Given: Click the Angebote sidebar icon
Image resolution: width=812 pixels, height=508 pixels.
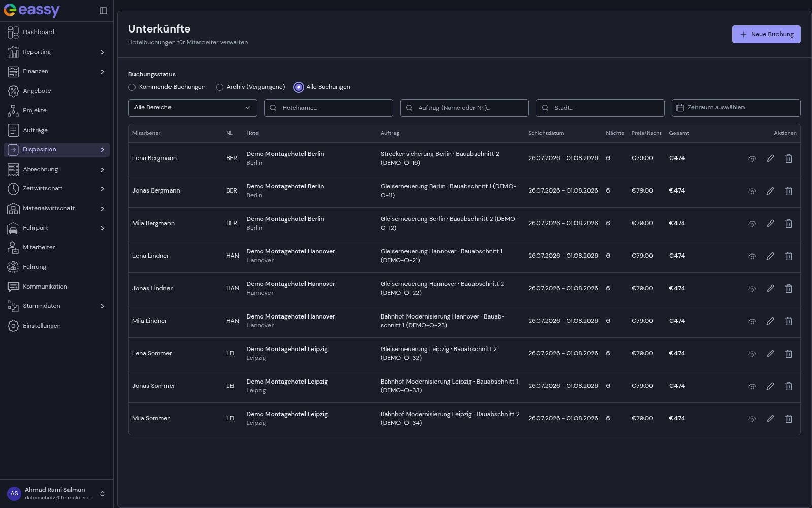Looking at the screenshot, I should click(x=13, y=91).
